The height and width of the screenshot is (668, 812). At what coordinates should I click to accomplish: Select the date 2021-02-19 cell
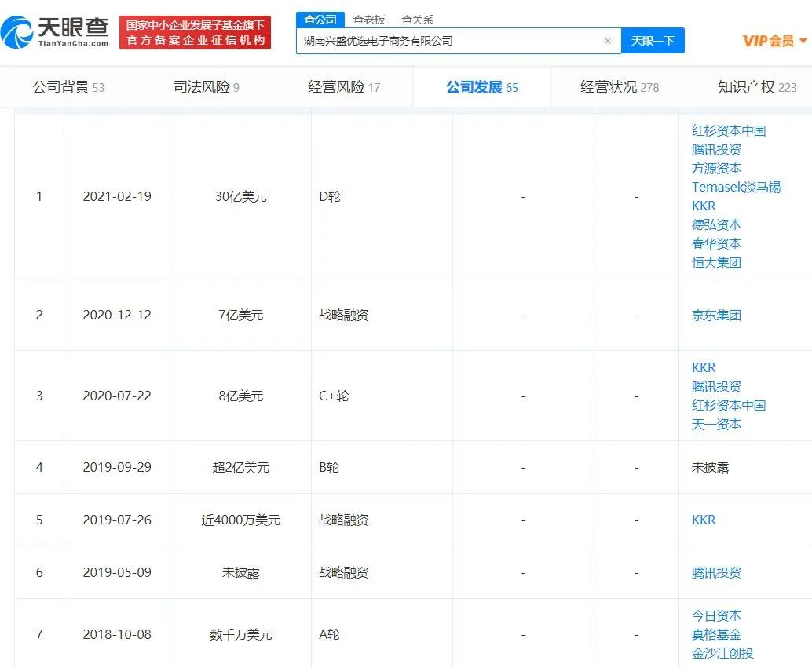117,197
